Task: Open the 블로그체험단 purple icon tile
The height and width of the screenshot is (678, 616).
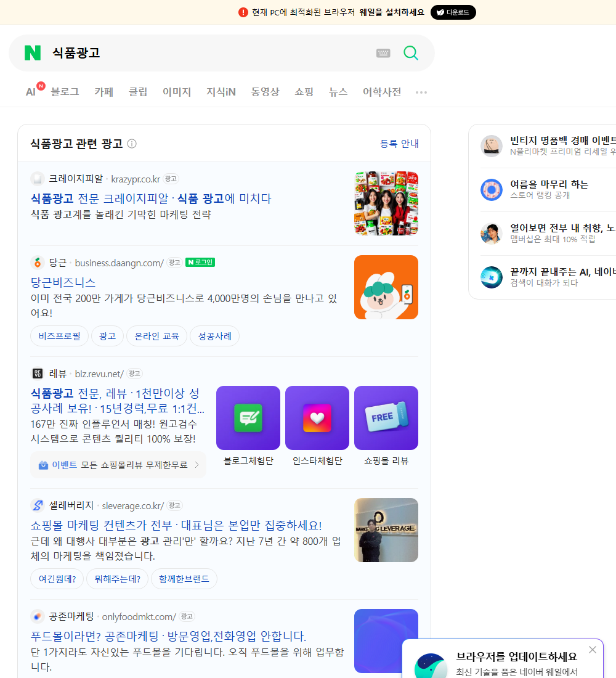Action: pyautogui.click(x=248, y=418)
